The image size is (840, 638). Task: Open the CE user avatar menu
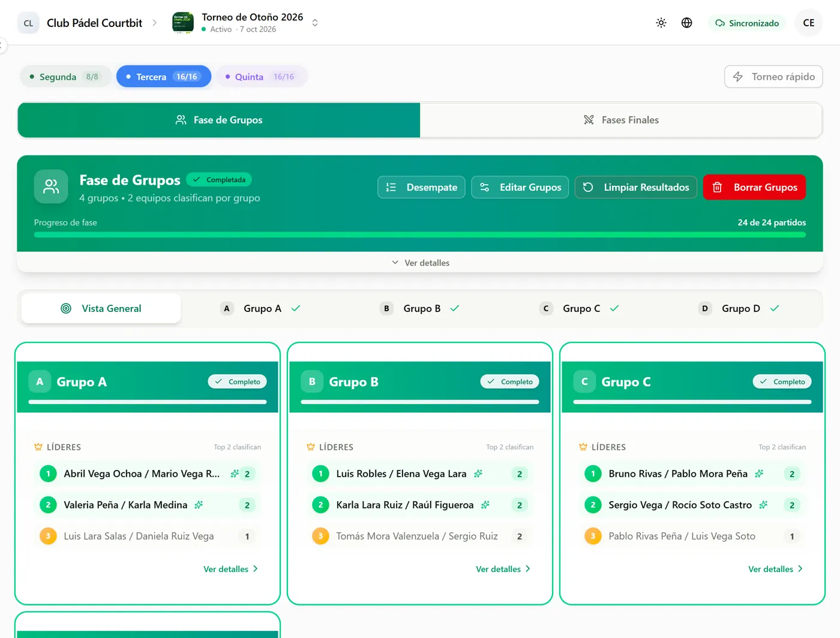[808, 23]
